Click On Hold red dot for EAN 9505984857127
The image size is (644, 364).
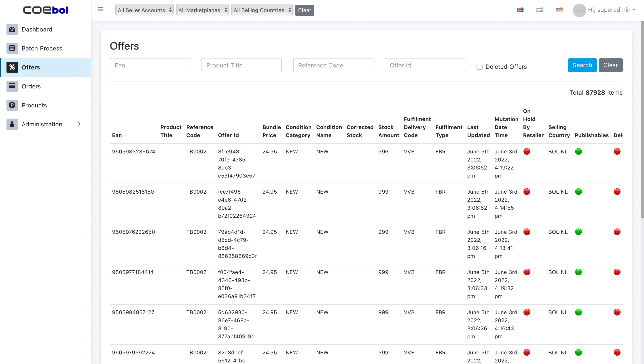[527, 312]
